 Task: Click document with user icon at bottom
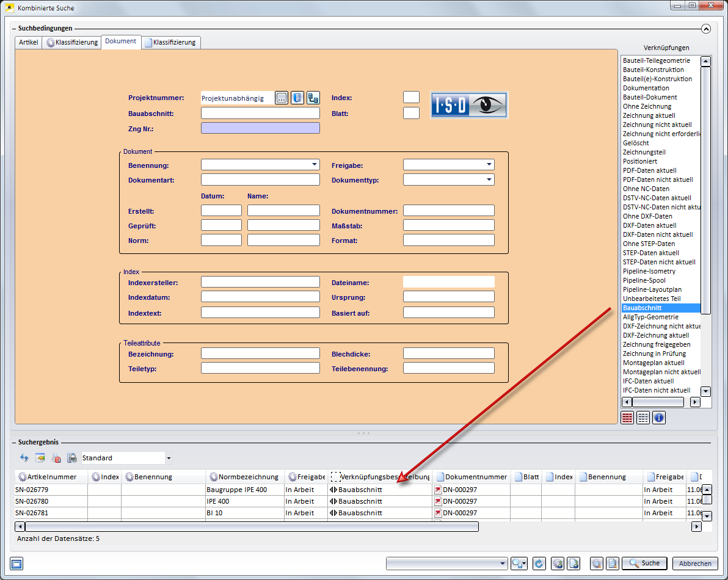pyautogui.click(x=574, y=564)
